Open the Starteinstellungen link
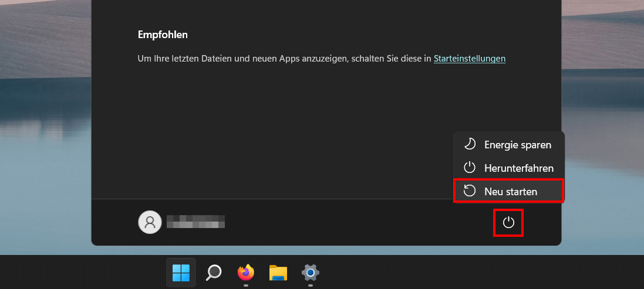The image size is (644, 289). click(470, 59)
